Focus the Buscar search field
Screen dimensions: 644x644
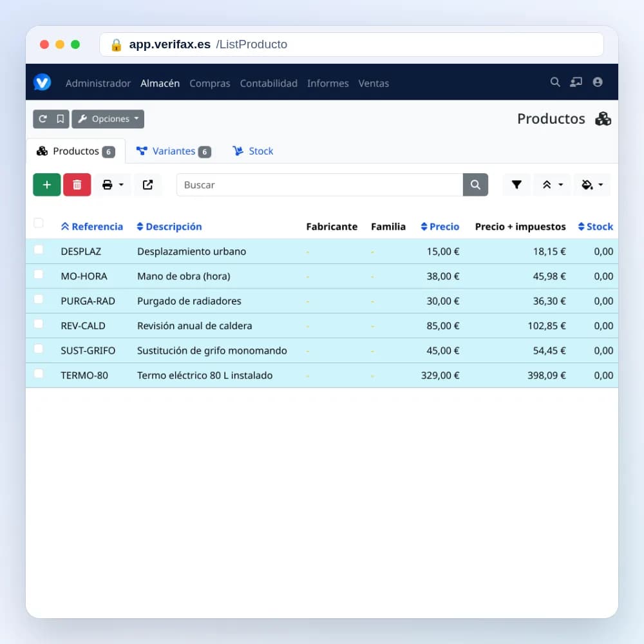point(319,185)
